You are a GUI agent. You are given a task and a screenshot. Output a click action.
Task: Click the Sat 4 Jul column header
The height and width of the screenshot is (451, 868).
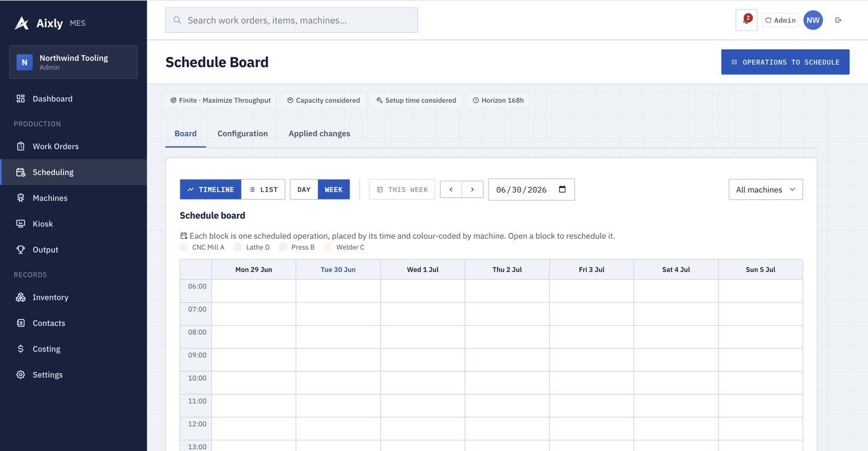point(676,270)
